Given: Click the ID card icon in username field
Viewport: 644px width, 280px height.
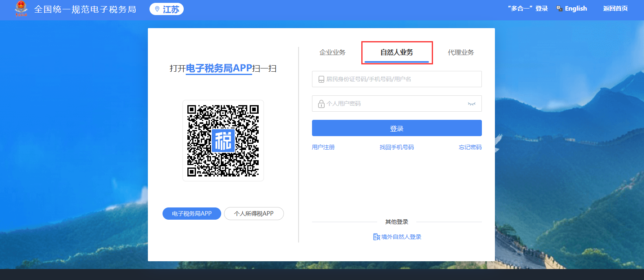Looking at the screenshot, I should pos(321,79).
